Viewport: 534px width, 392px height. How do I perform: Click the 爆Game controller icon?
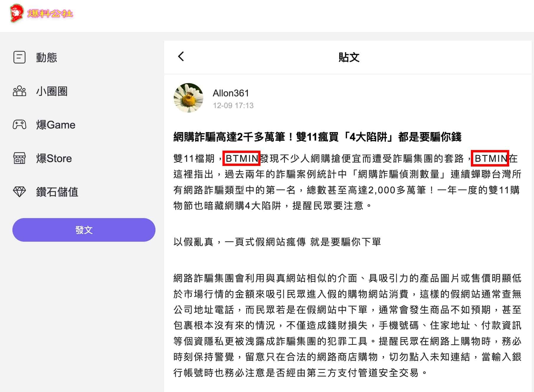[19, 125]
